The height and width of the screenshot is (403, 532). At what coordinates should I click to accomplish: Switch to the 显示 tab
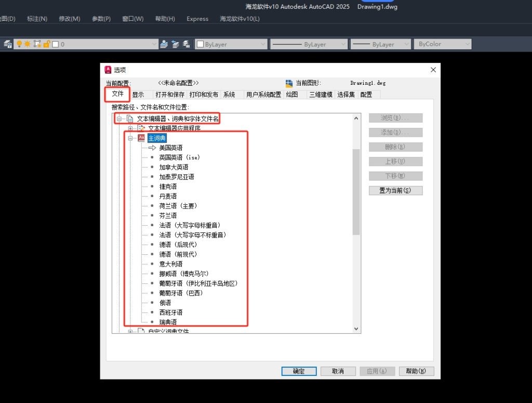pos(138,95)
